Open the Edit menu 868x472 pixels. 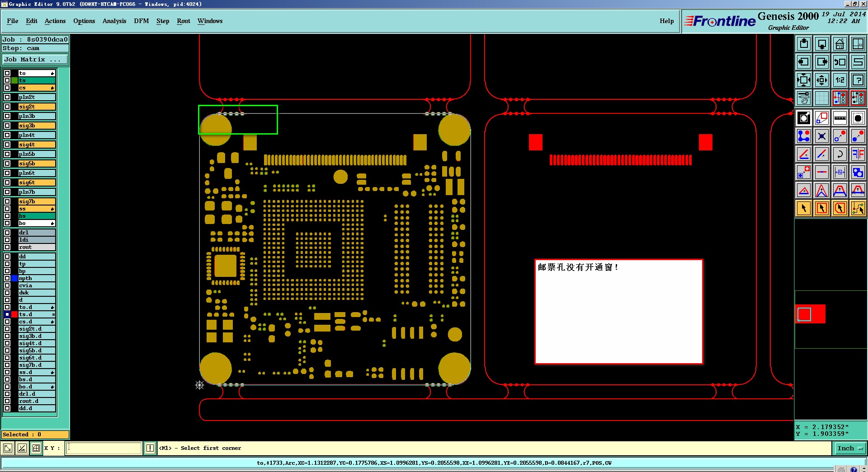(x=32, y=21)
